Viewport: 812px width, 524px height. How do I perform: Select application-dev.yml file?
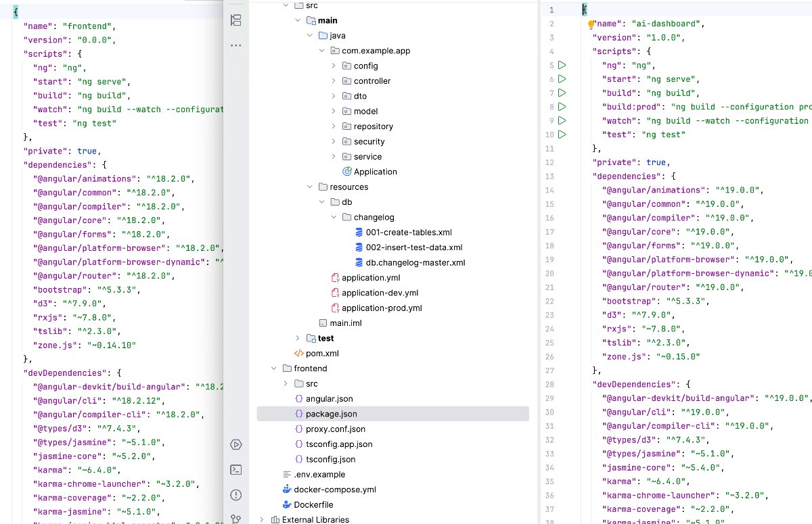click(x=380, y=293)
